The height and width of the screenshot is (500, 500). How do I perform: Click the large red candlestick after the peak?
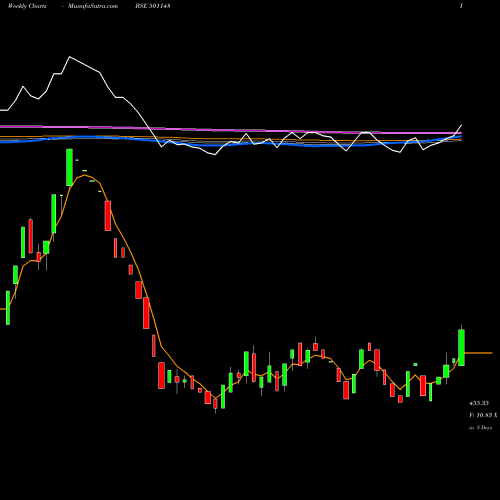tap(108, 216)
